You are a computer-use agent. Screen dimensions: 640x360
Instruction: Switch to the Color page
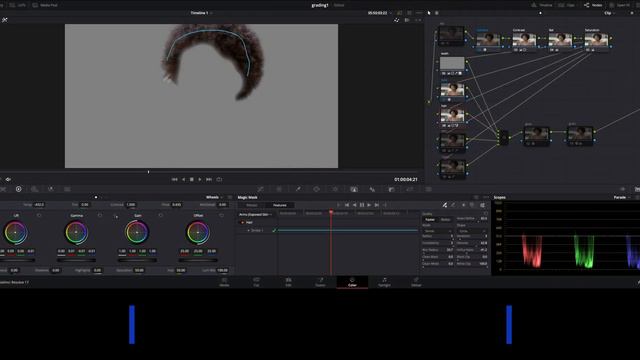[x=352, y=282]
